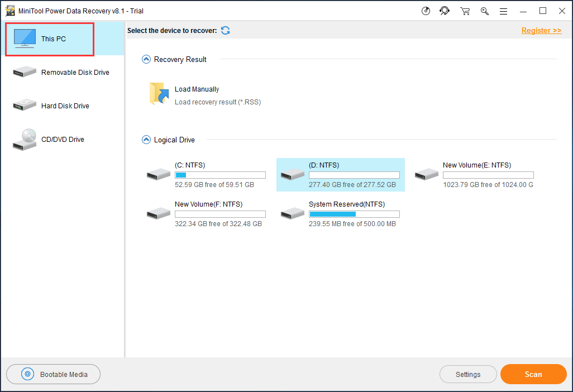Open the Settings button
Image resolution: width=573 pixels, height=392 pixels.
[468, 374]
